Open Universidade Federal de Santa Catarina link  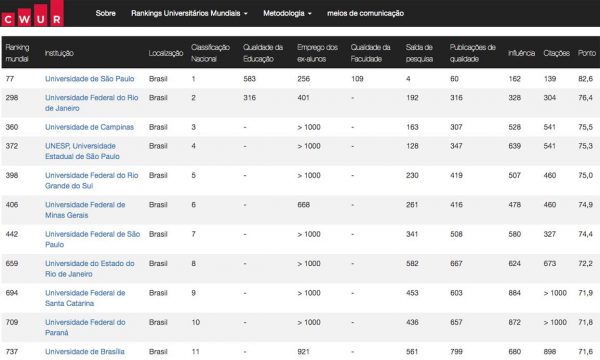click(x=85, y=298)
